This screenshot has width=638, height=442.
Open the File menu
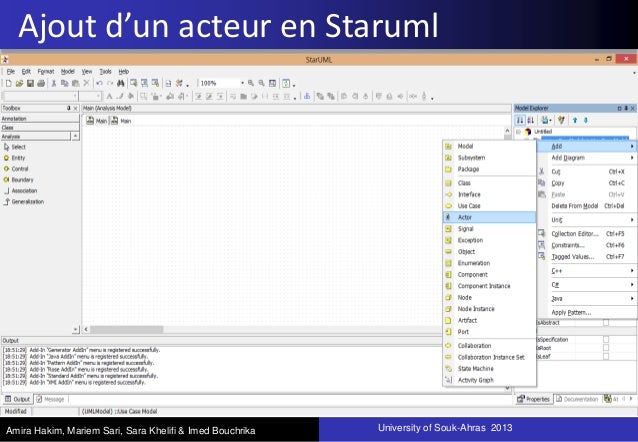coord(11,72)
